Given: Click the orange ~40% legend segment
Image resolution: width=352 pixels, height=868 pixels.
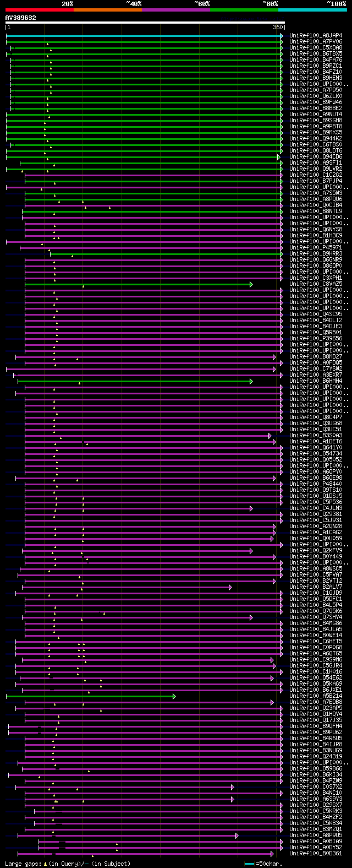Looking at the screenshot, I should [x=107, y=9].
